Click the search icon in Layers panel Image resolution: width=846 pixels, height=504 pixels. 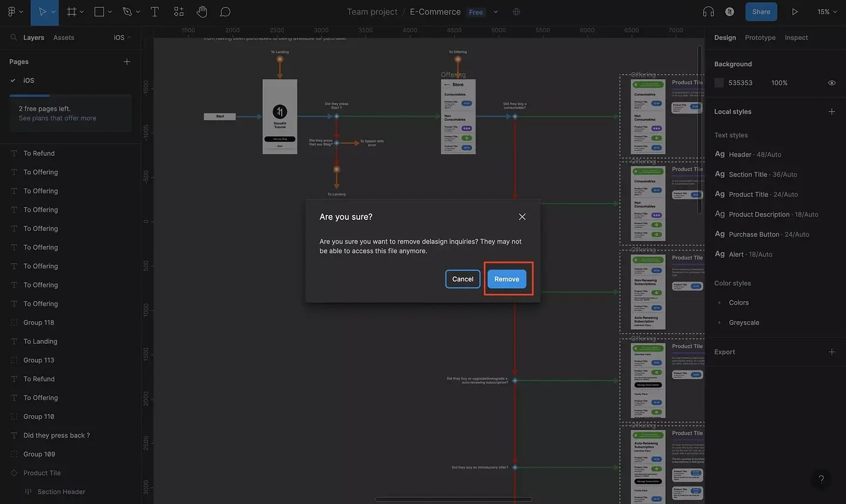13,37
